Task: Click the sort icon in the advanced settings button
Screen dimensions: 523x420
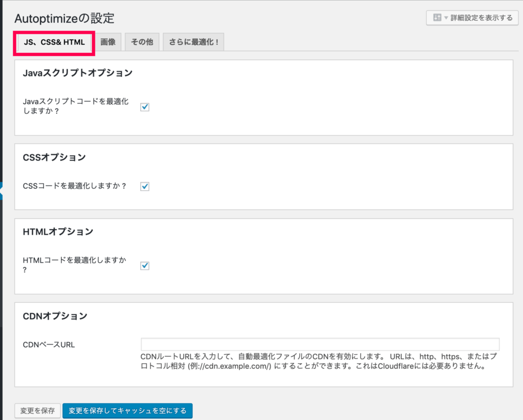Action: coord(437,18)
